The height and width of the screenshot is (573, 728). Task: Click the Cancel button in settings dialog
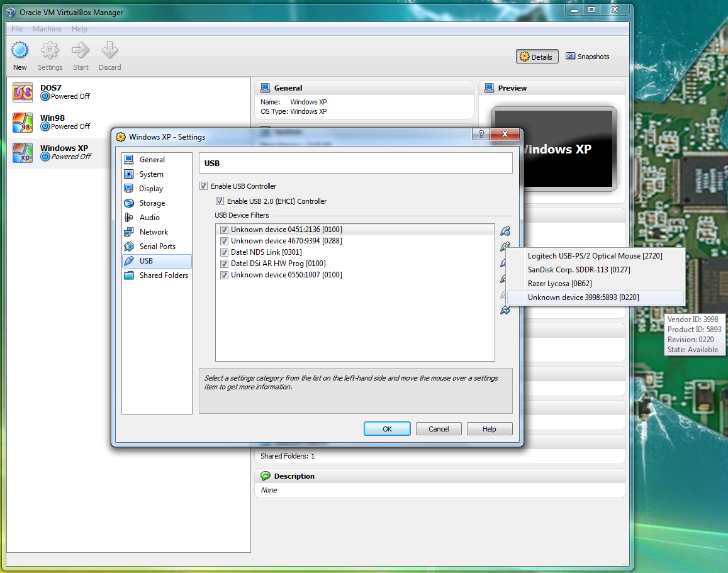pos(439,429)
